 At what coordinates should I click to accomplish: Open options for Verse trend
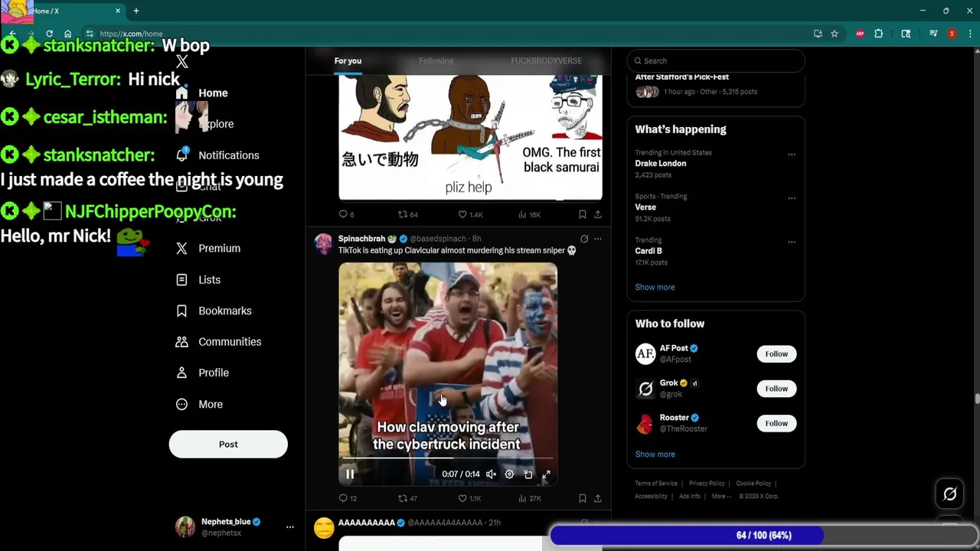coord(792,198)
